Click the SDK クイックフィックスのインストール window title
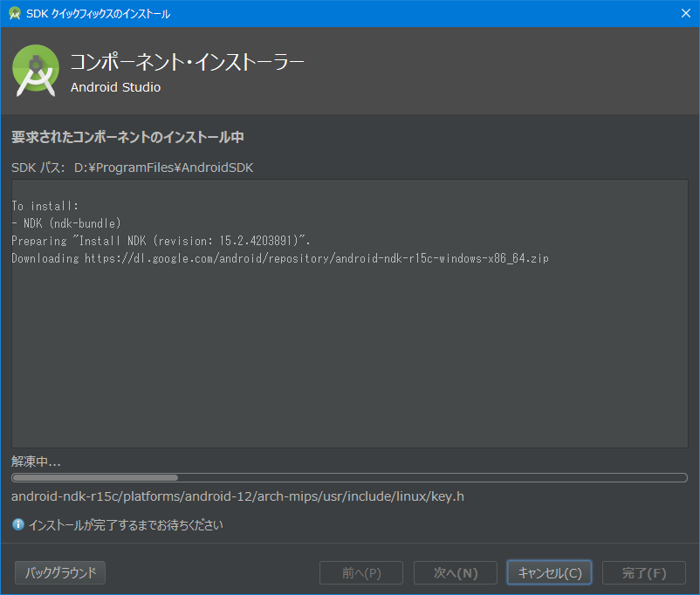The image size is (700, 595). (x=99, y=14)
